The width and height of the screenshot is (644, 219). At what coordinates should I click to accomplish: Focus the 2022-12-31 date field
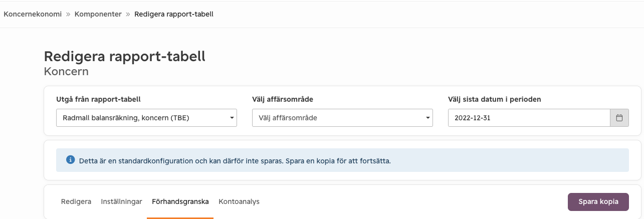tap(529, 118)
